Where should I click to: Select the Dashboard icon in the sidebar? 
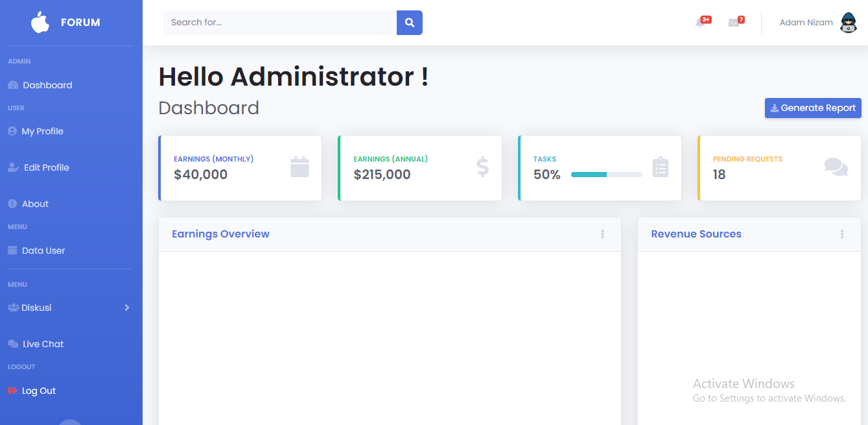click(x=13, y=85)
